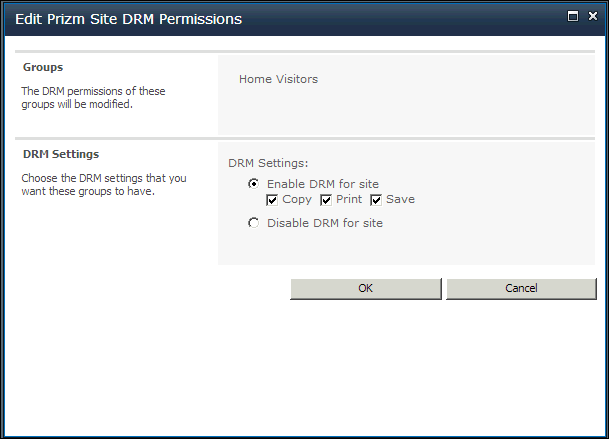
Task: Click the Print checkbox label text
Action: [349, 199]
